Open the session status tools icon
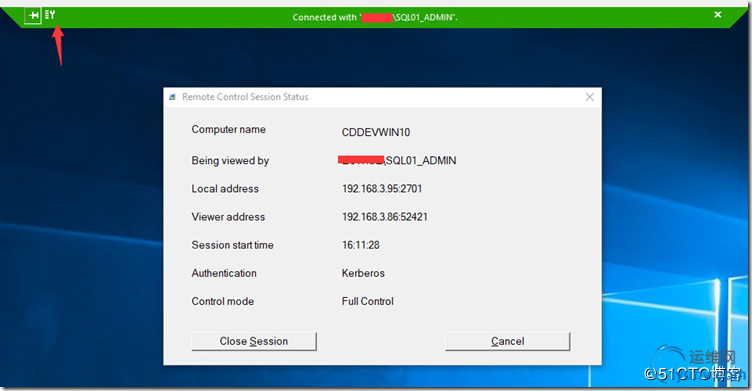 (50, 15)
